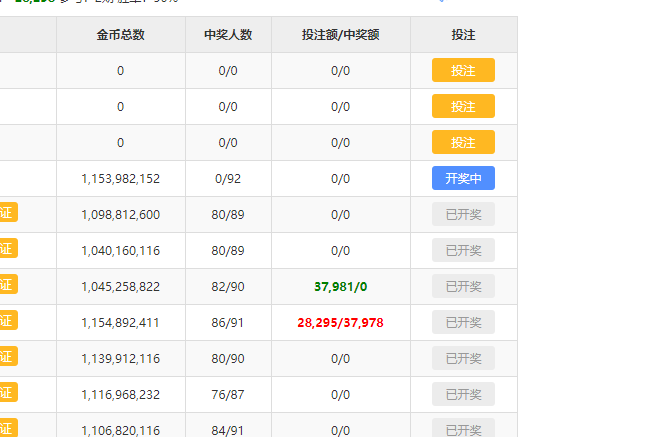The width and height of the screenshot is (662, 437).
Task: Select the green 37,981/0 bet amount
Action: (340, 287)
